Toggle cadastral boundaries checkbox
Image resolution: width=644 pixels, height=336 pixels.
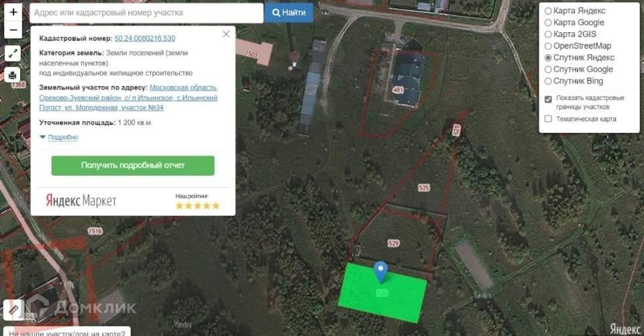point(548,99)
